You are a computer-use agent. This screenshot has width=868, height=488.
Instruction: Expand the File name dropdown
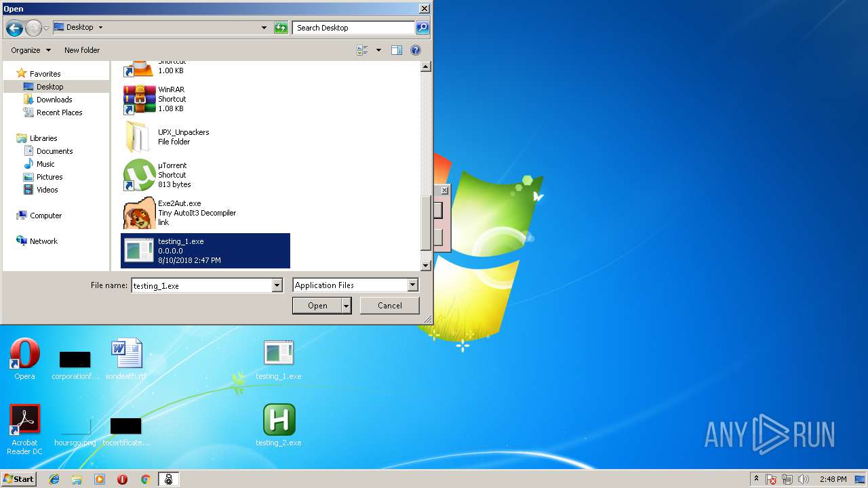(277, 285)
